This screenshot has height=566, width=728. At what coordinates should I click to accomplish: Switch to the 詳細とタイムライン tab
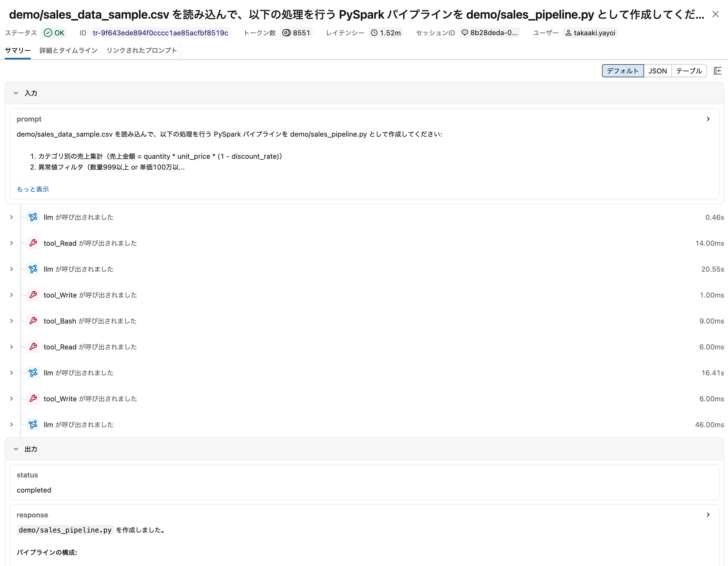(68, 50)
